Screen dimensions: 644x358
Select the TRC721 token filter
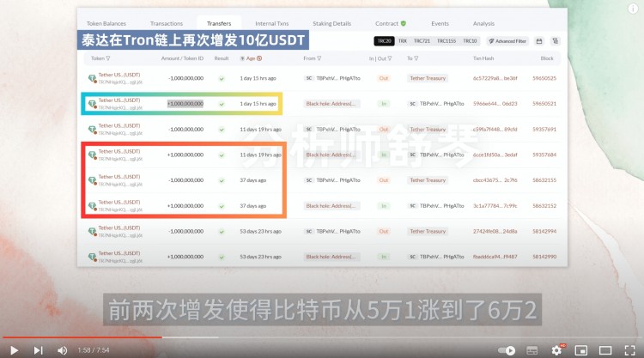point(422,41)
